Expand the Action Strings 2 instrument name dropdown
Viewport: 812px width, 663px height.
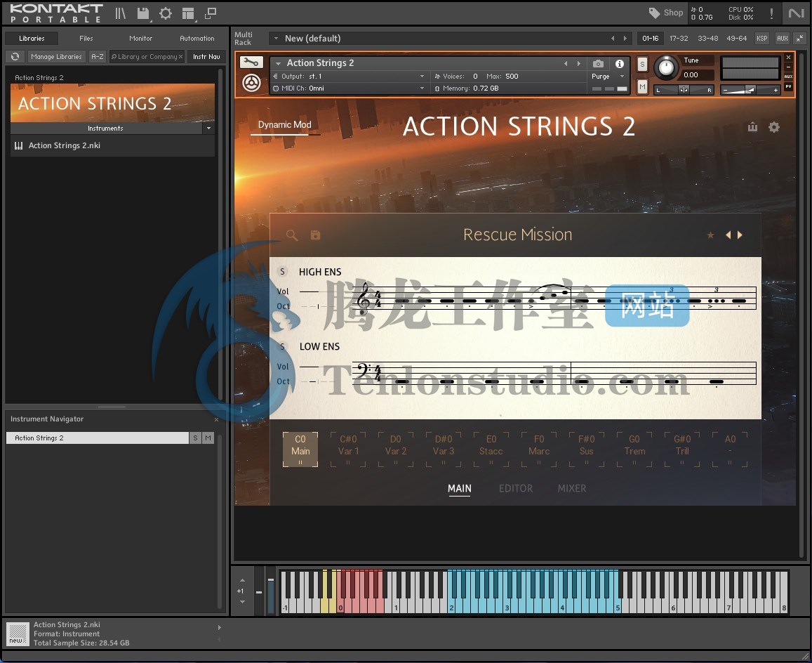(278, 63)
